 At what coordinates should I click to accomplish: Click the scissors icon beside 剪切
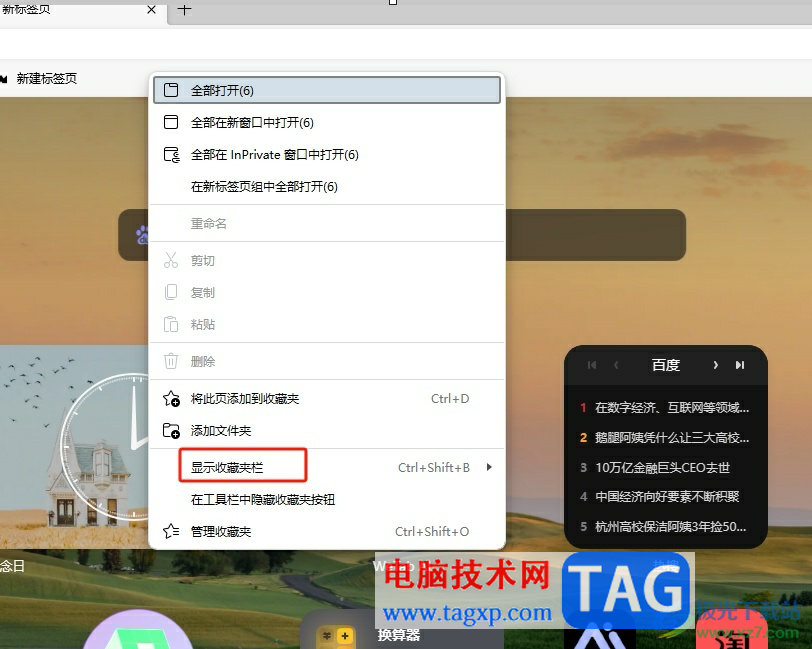click(x=173, y=260)
